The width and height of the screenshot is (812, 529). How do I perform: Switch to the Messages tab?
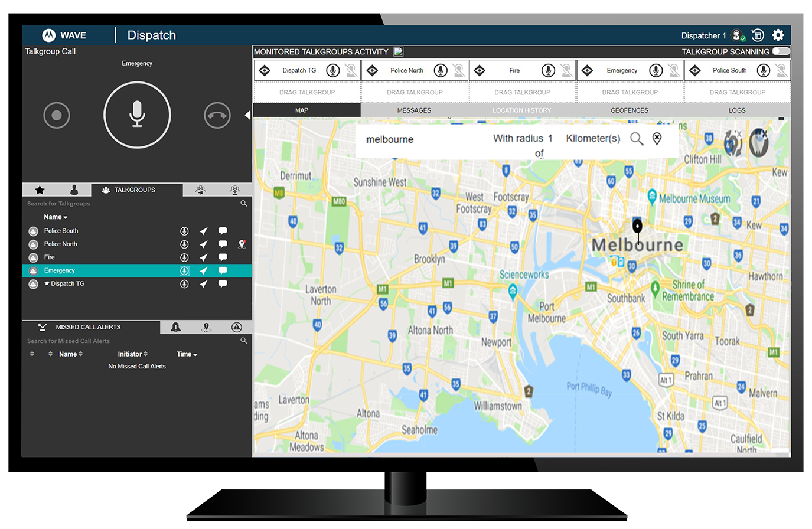[414, 110]
